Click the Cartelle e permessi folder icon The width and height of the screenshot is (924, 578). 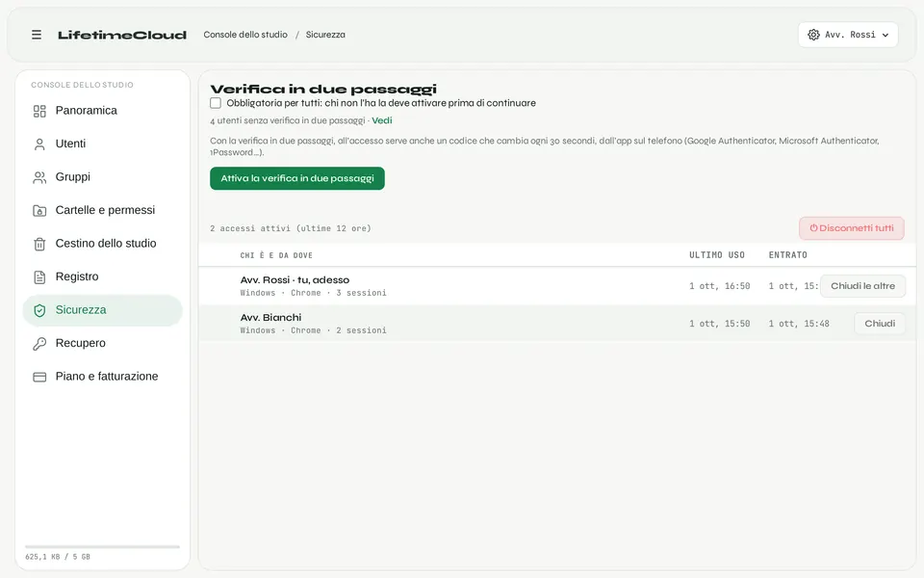click(x=39, y=211)
